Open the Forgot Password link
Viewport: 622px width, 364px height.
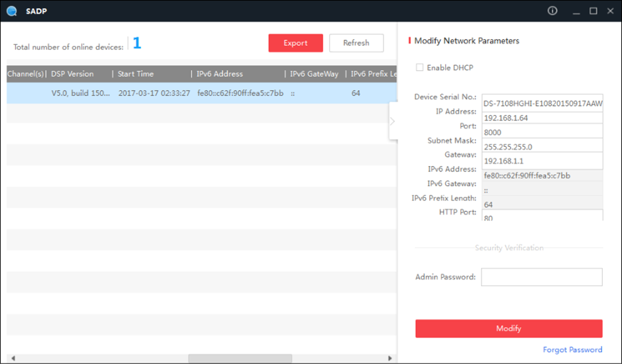coord(572,349)
